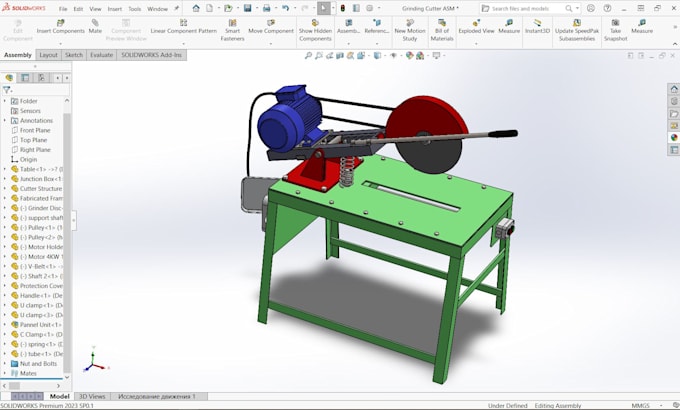680x410 pixels.
Task: Click the Smart Fasteners tool
Action: (232, 30)
